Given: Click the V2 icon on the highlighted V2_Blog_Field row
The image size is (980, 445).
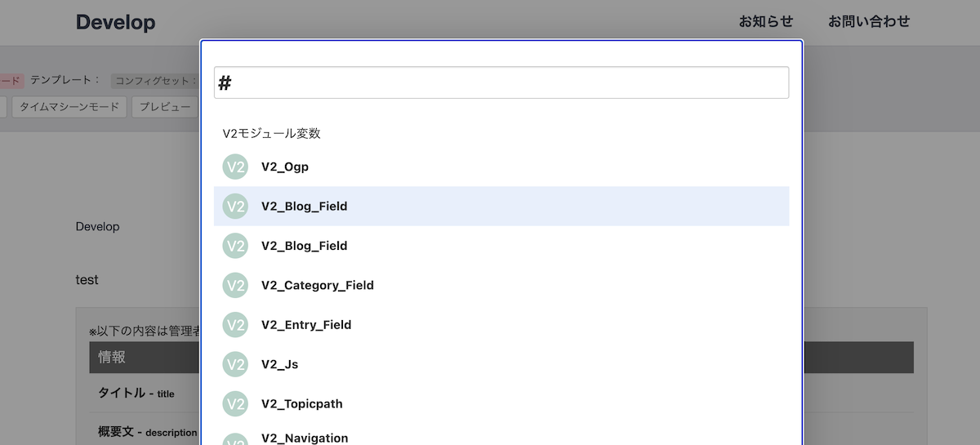Looking at the screenshot, I should pyautogui.click(x=235, y=207).
